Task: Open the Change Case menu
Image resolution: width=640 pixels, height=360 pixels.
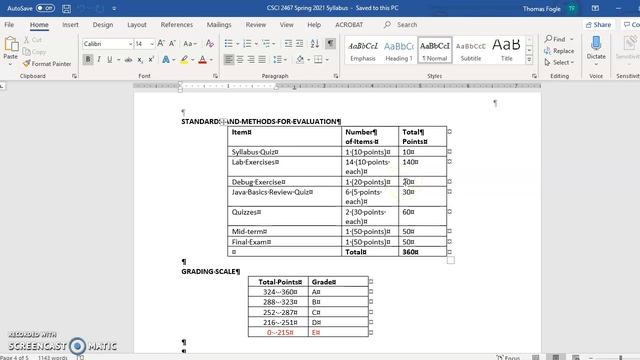Action: 190,43
